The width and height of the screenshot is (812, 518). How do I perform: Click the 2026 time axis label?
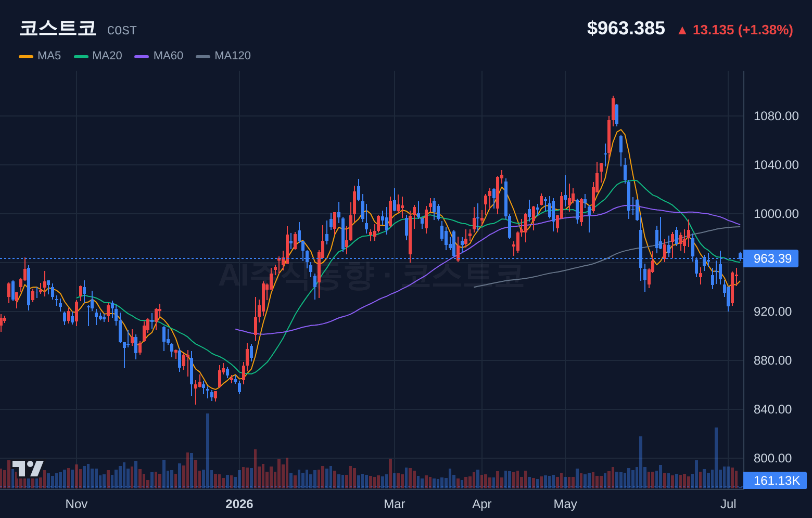(239, 504)
